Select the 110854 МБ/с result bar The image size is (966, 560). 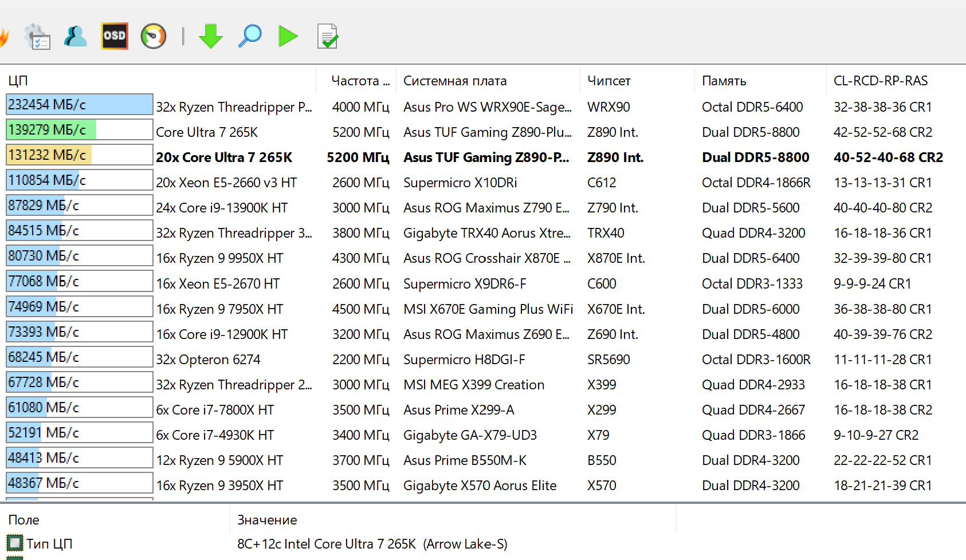point(79,180)
